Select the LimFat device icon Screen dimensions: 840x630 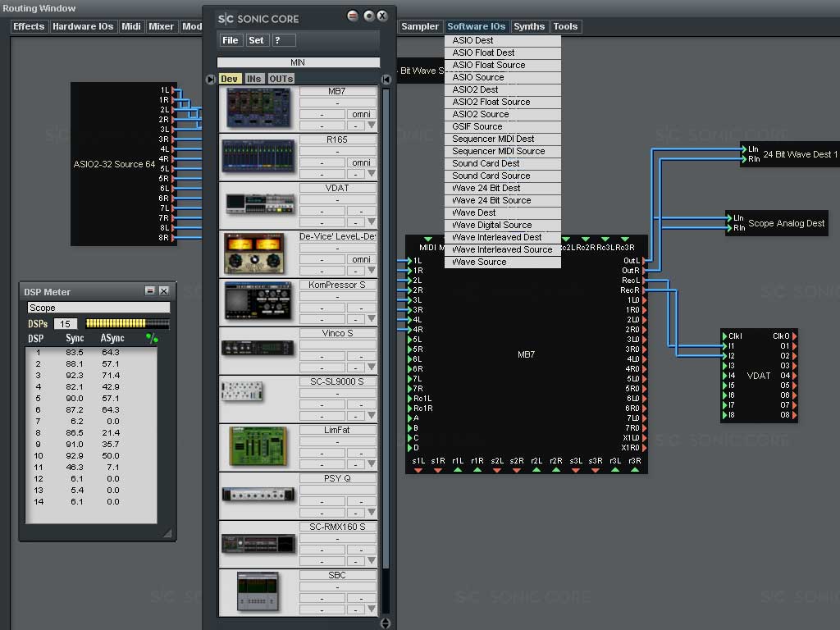point(258,445)
